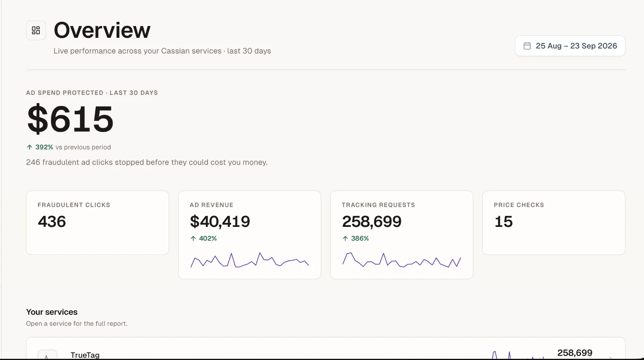This screenshot has width=644, height=360.
Task: Click the up arrow next to 392%
Action: tap(30, 147)
